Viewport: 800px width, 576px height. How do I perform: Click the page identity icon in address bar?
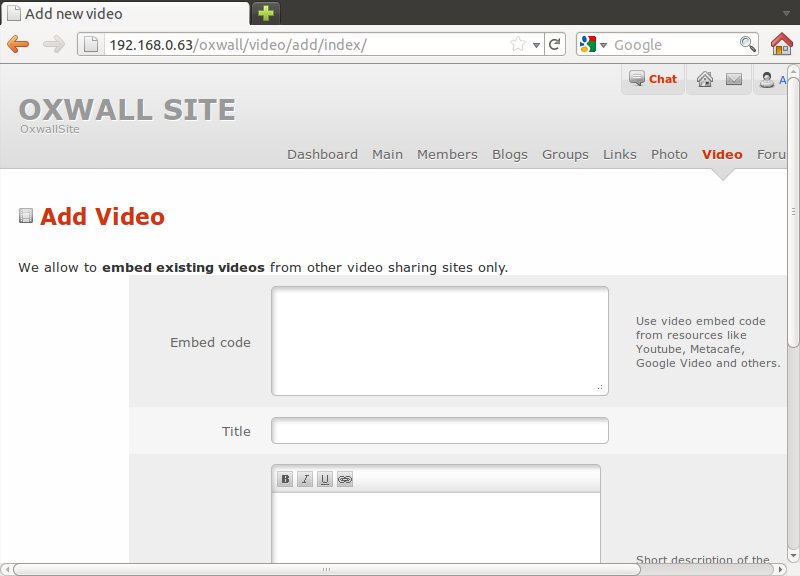(x=91, y=44)
